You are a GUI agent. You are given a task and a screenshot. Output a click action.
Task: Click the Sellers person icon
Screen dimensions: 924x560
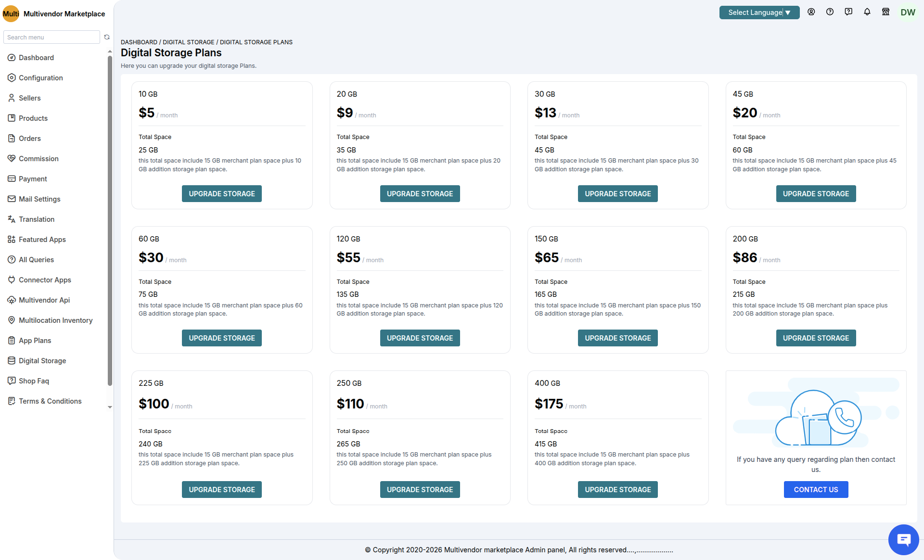coord(12,98)
